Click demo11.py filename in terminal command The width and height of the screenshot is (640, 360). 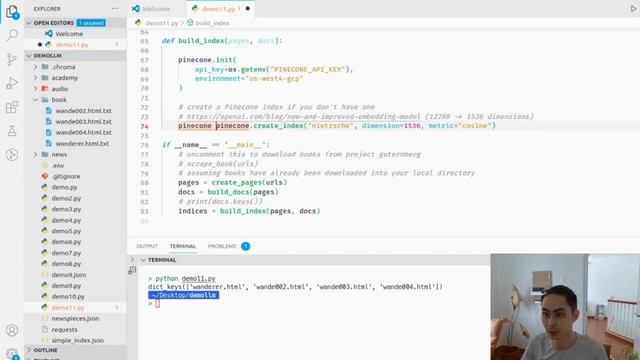point(198,278)
